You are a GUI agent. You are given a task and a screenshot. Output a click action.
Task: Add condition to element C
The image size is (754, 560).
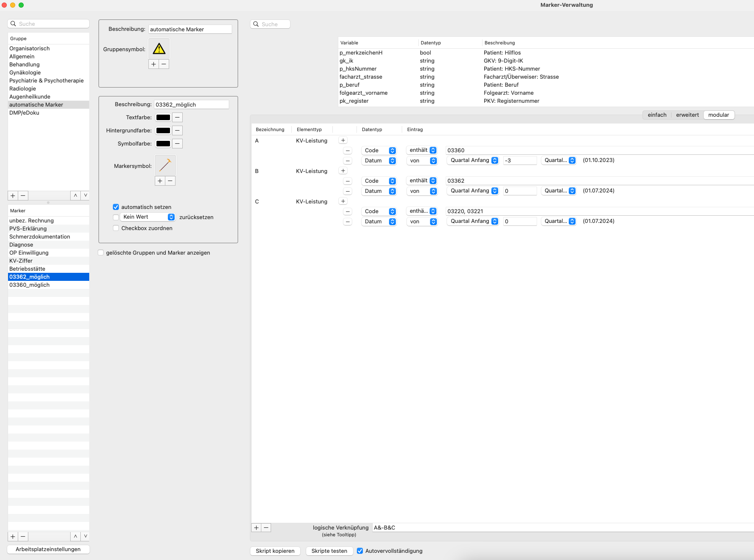pyautogui.click(x=343, y=201)
